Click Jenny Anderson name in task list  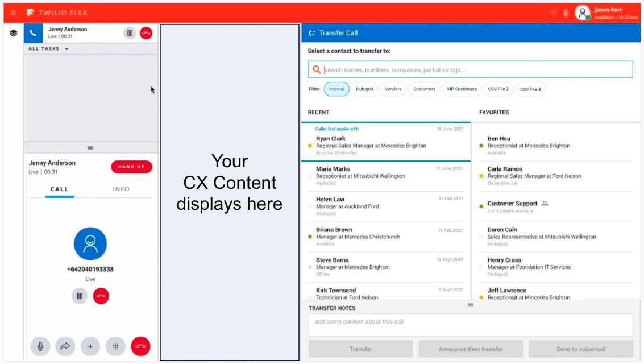click(68, 29)
